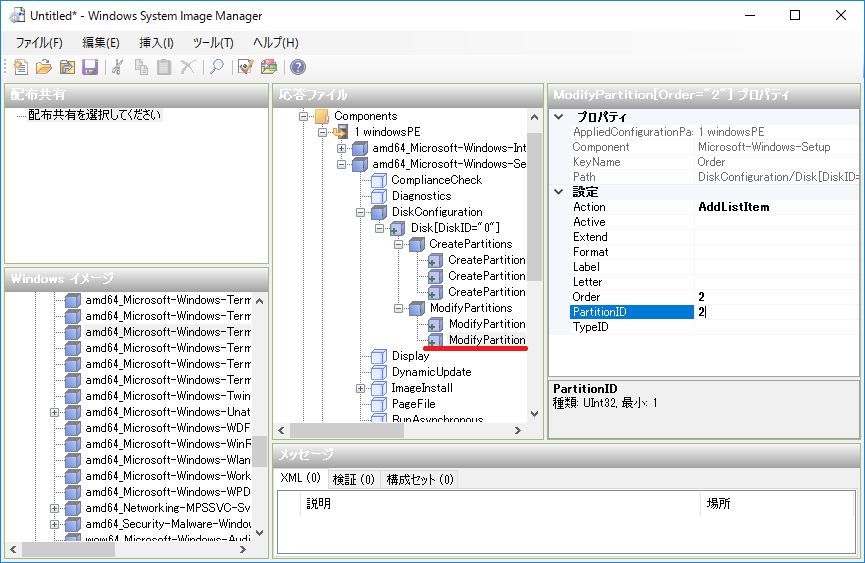This screenshot has width=865, height=563.
Task: Collapse the ModifyPartitions node
Action: (x=399, y=308)
